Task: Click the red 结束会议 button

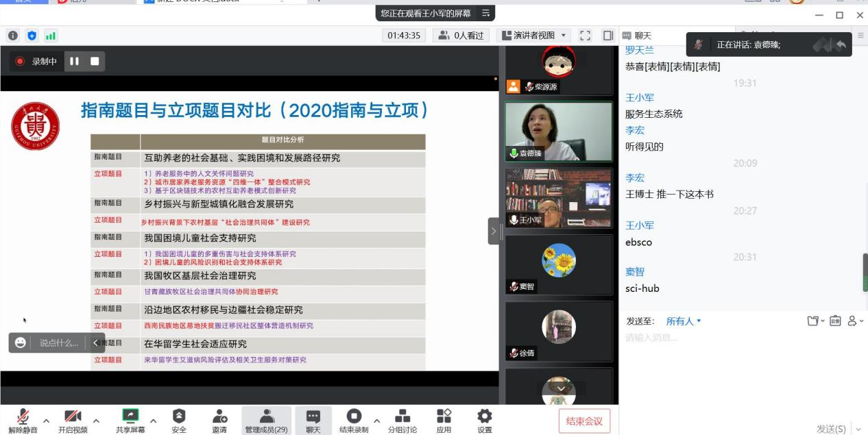Action: [584, 421]
